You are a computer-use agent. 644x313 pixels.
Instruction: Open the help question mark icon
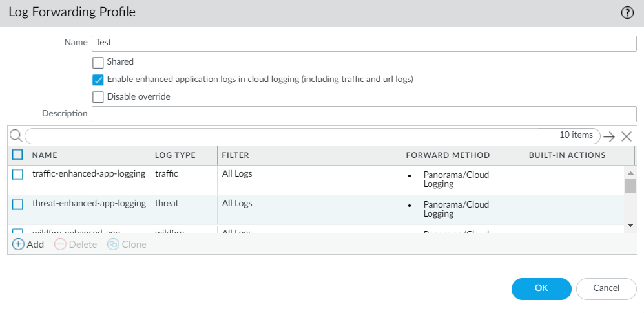click(x=627, y=13)
